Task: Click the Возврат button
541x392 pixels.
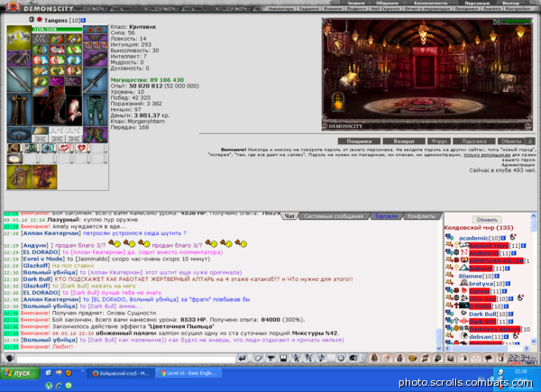Action: [x=404, y=141]
